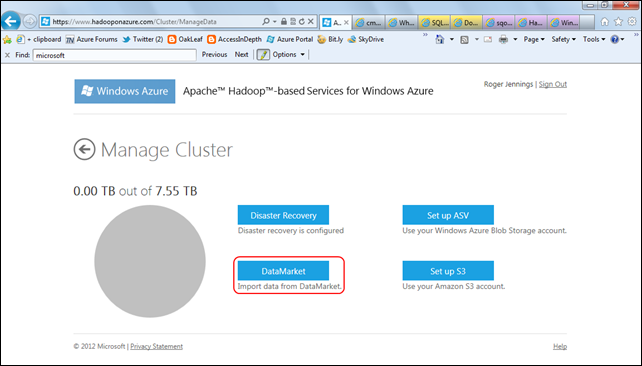The image size is (642, 366).
Task: Click the Sign Out link
Action: pyautogui.click(x=553, y=84)
